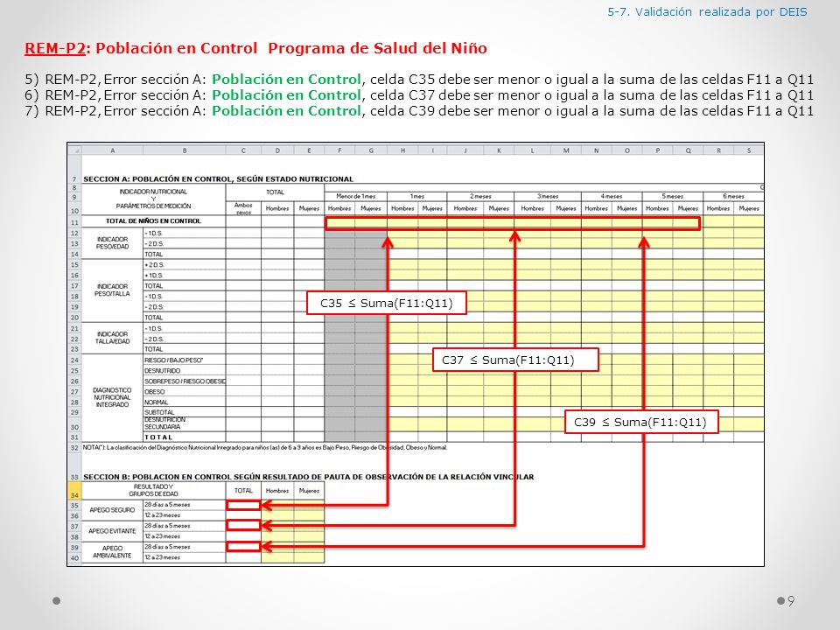
Task: Click the TOTAL header in Seccion A
Action: [275, 192]
